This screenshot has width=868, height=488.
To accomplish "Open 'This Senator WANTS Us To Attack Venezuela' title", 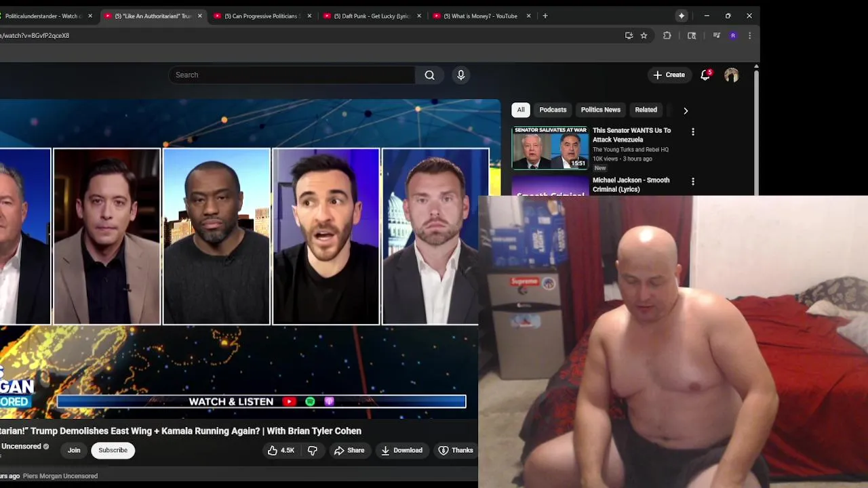I will [x=631, y=135].
